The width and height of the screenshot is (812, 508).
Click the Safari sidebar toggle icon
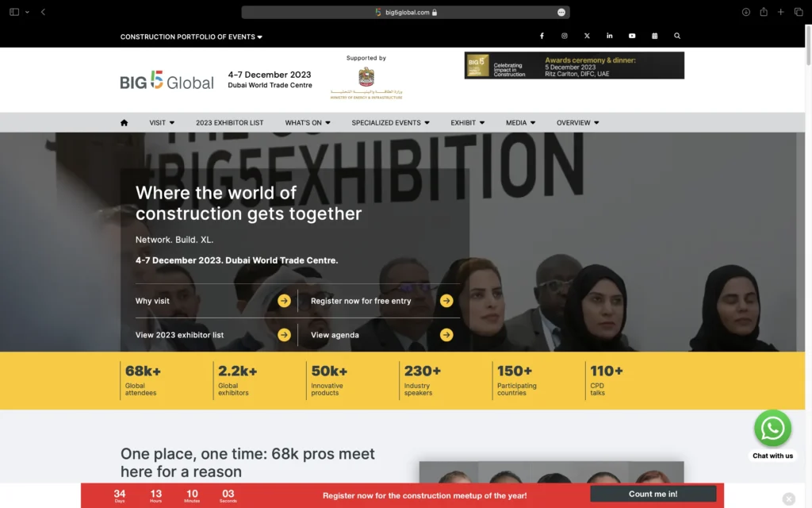(14, 12)
